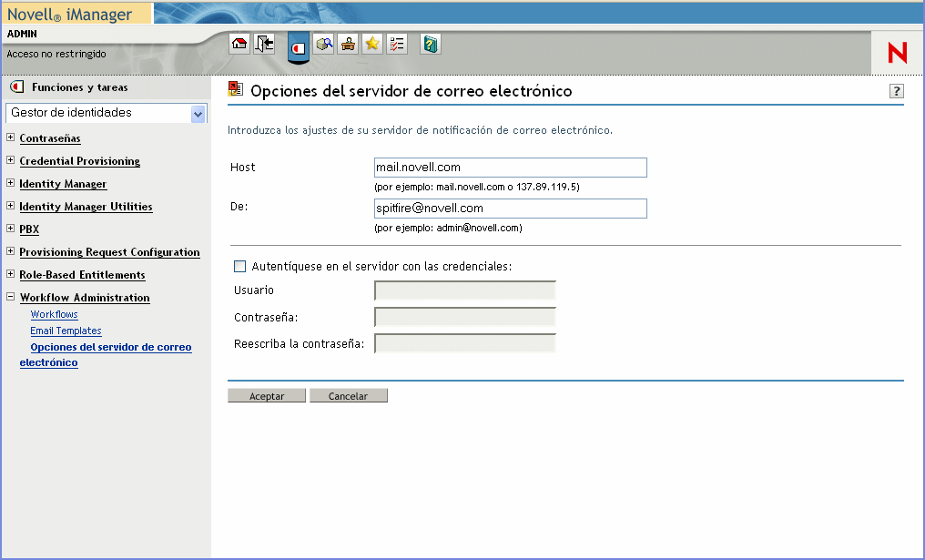
Task: Collapse the Workflow Administration category
Action: pyautogui.click(x=11, y=297)
